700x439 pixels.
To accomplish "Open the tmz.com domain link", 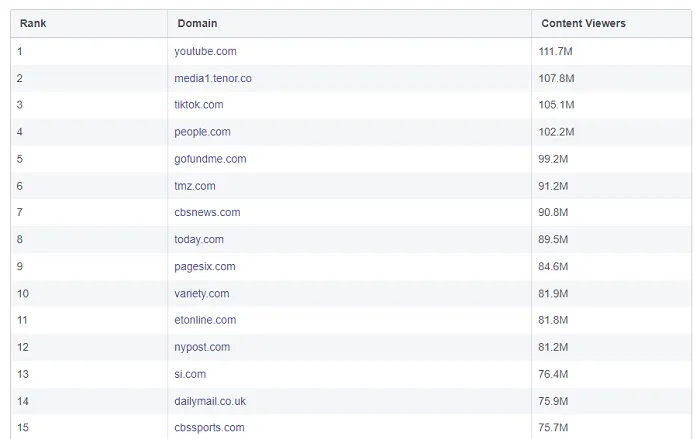I will [x=195, y=186].
